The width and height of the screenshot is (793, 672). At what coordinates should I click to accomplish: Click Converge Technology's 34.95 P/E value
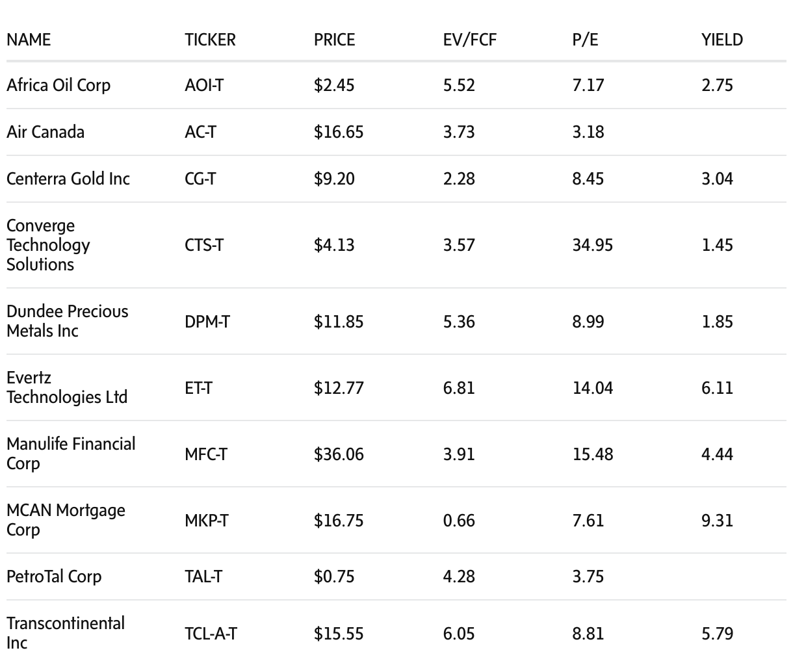point(592,245)
